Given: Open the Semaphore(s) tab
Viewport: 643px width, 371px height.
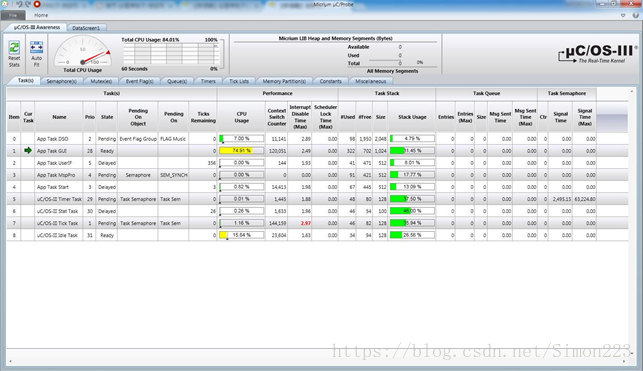Looking at the screenshot, I should tap(62, 81).
